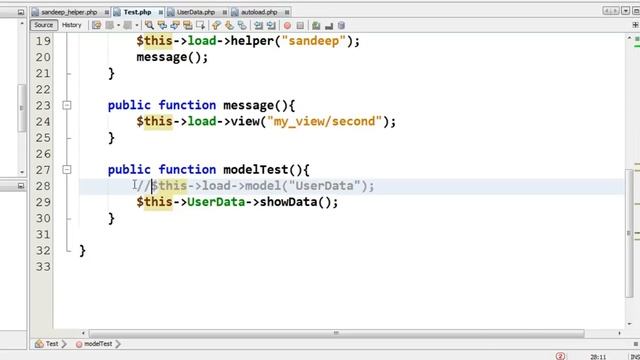The width and height of the screenshot is (640, 360).
Task: Close the Test.php tab
Action: click(160, 12)
